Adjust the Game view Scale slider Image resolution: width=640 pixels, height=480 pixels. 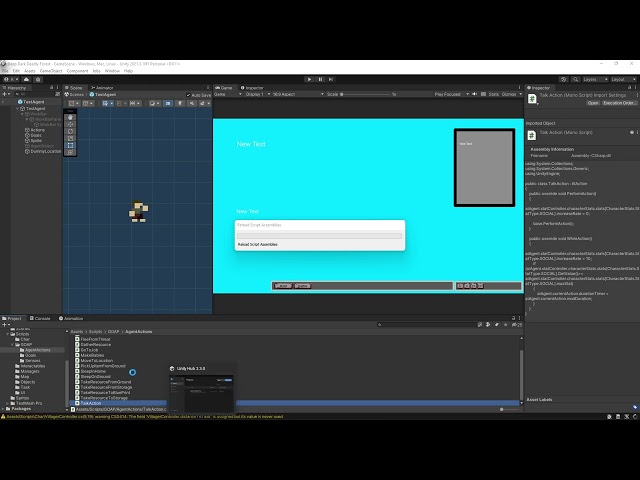(x=366, y=94)
